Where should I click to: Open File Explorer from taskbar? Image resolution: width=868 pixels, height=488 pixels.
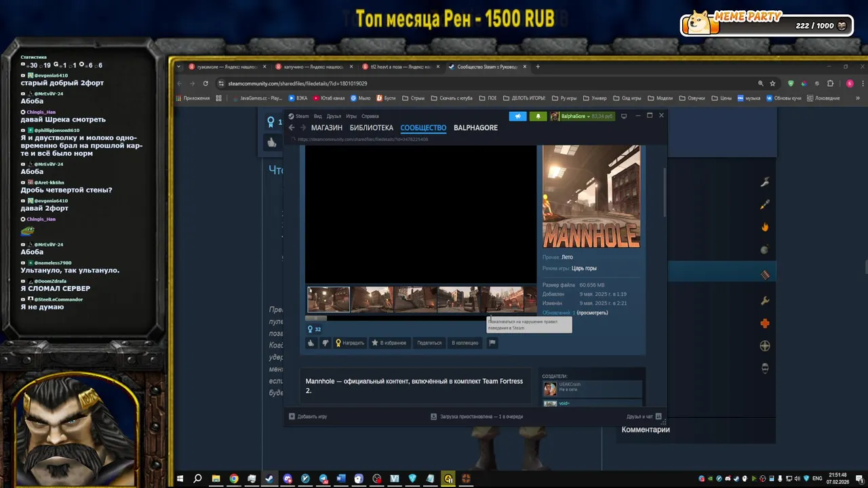[x=216, y=479]
